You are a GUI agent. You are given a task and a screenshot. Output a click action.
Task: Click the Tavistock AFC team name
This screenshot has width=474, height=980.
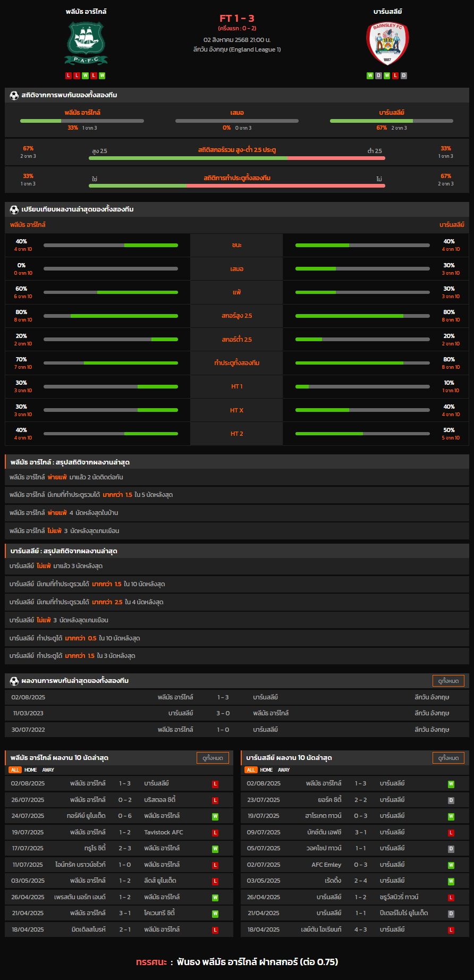pos(164,833)
